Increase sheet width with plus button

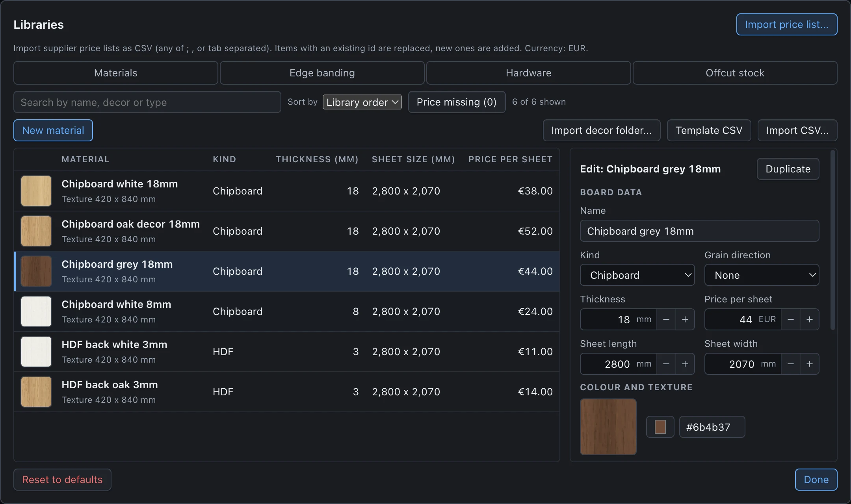point(810,364)
